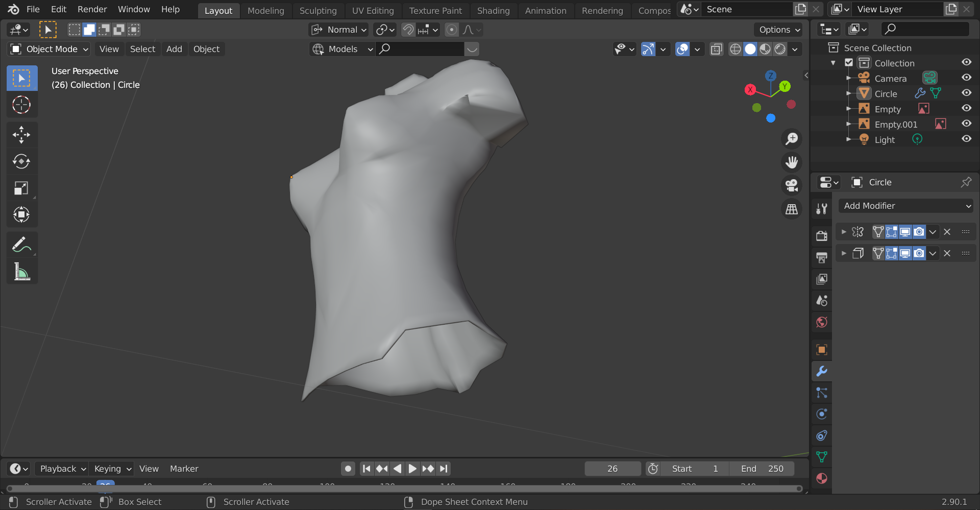This screenshot has width=980, height=510.
Task: Toggle viewport camera view icon in navigation gizmo area
Action: [792, 185]
